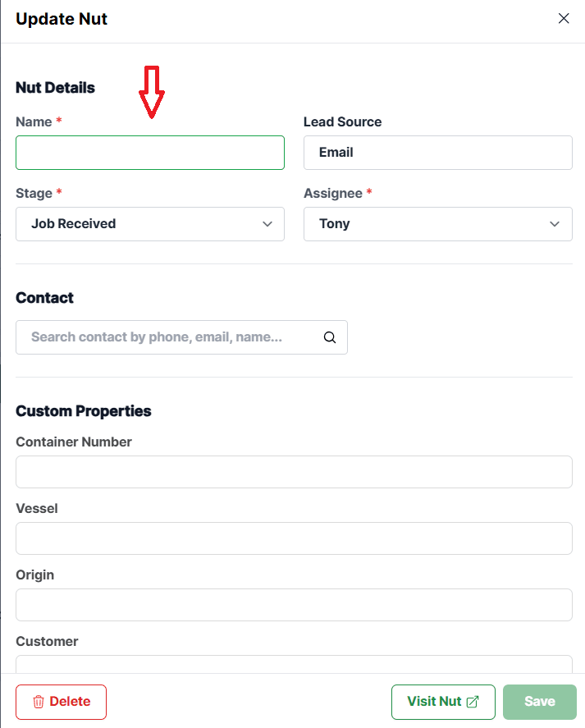Screen dimensions: 585x728
Task: Open the Tony assignee selector
Action: coord(438,224)
